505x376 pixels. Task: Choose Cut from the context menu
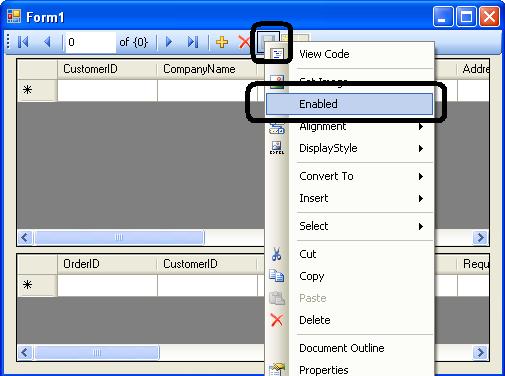point(350,254)
